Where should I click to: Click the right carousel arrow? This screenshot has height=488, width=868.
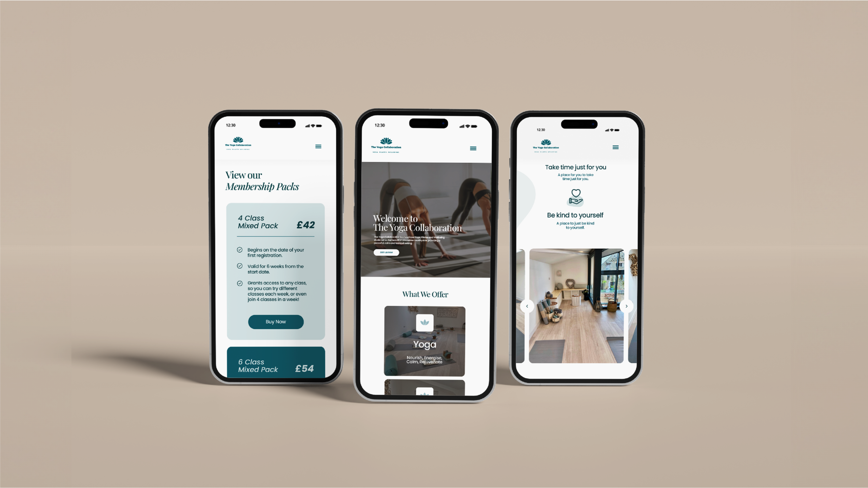627,306
